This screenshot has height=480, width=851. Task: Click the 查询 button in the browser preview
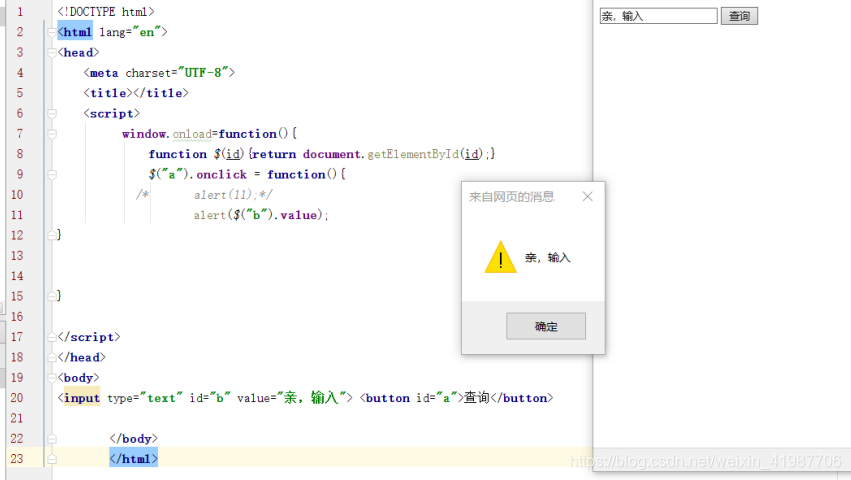pos(739,16)
